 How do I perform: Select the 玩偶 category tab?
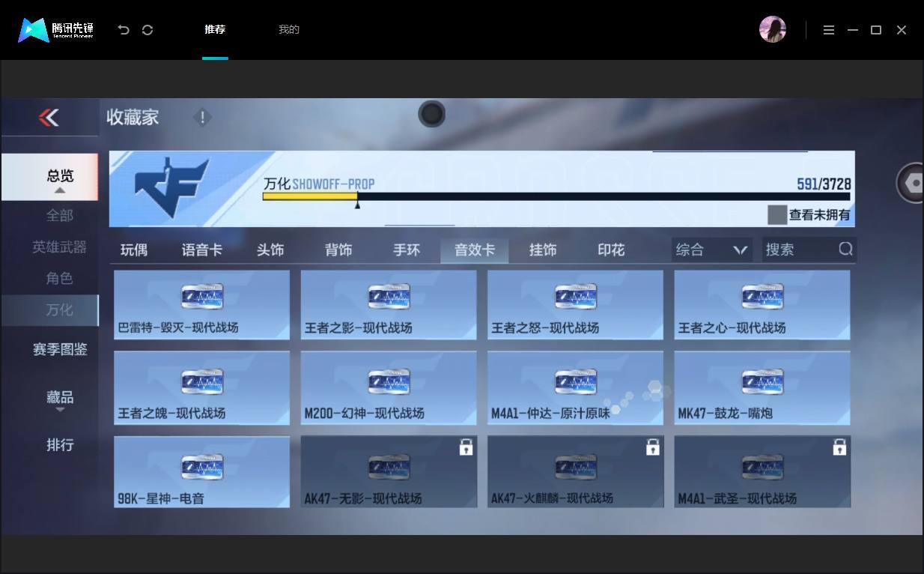(134, 250)
